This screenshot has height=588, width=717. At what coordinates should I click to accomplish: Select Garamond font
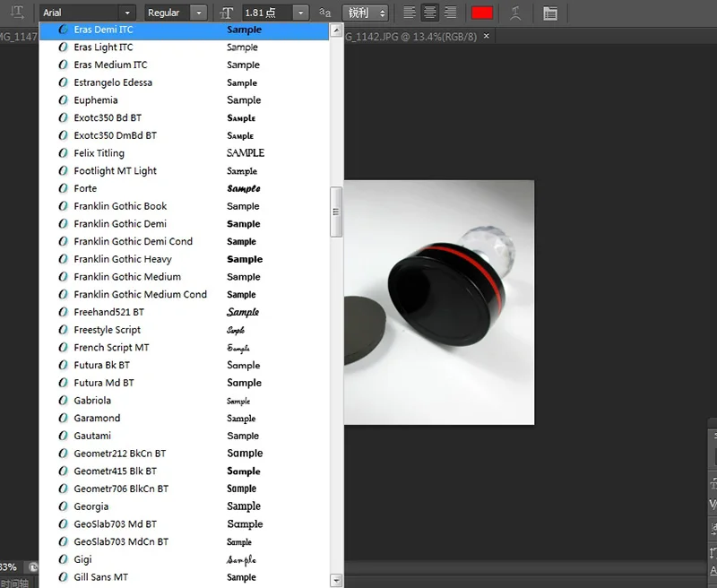click(x=184, y=419)
